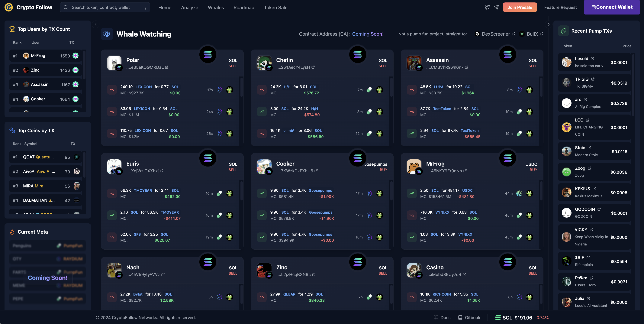Open external link icon beside TRISIG token
Image resolution: width=644 pixels, height=324 pixels.
[593, 79]
